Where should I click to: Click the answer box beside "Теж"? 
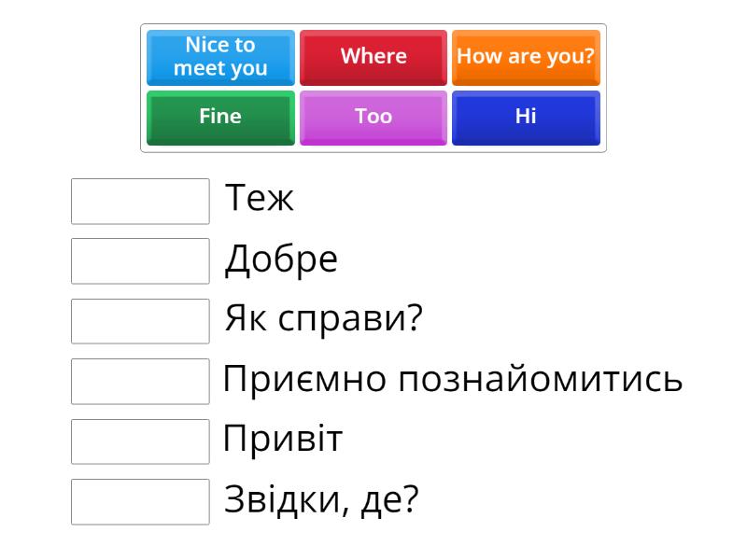point(140,202)
